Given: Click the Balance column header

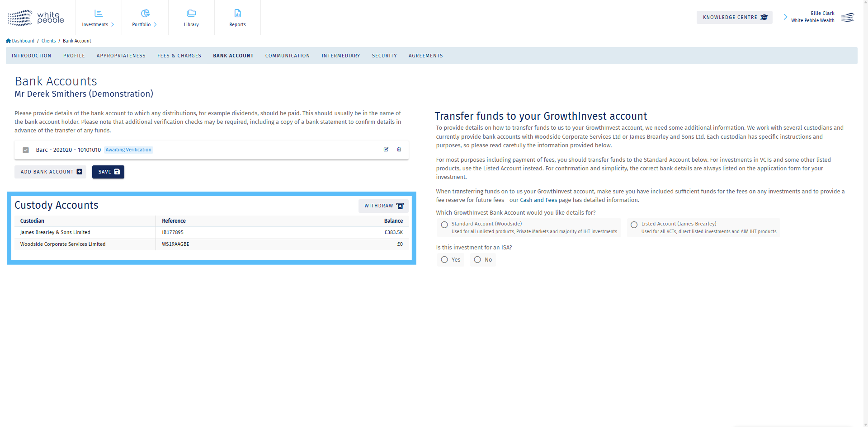Looking at the screenshot, I should click(x=394, y=221).
